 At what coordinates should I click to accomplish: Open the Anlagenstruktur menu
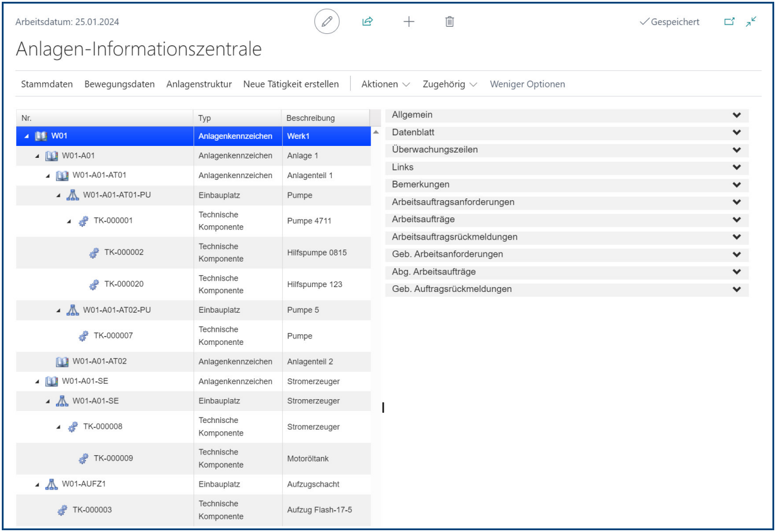click(199, 84)
